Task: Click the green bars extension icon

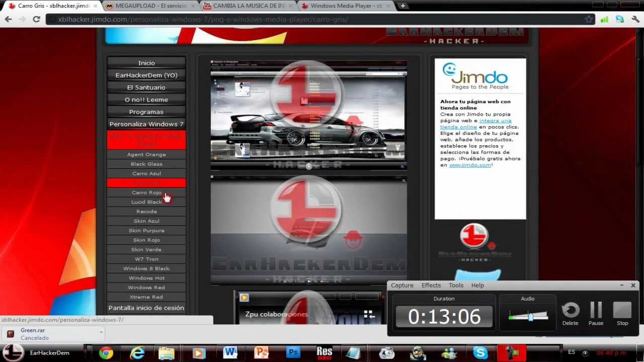Action: pyautogui.click(x=604, y=19)
